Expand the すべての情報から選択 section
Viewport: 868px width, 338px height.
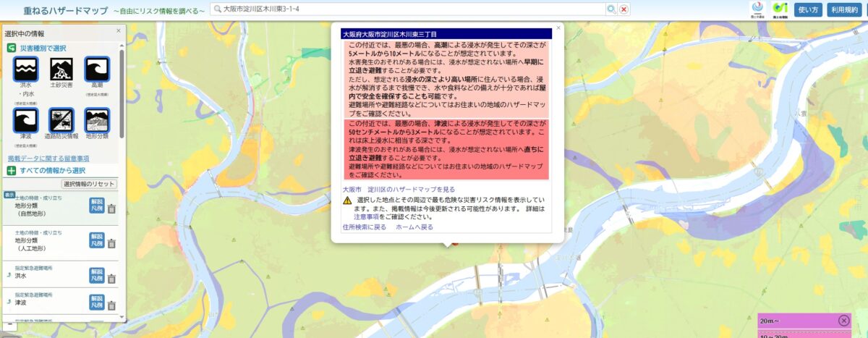pyautogui.click(x=47, y=170)
